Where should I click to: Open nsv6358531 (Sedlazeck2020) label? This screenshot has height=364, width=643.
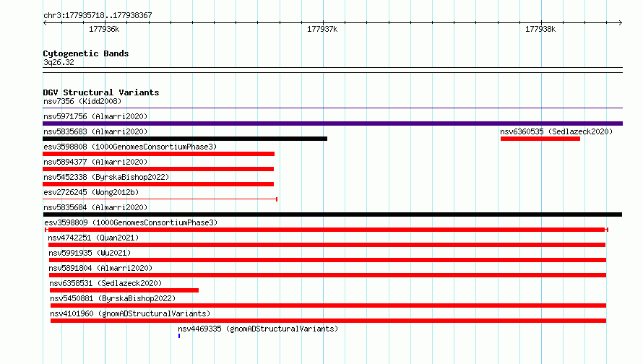click(x=105, y=283)
